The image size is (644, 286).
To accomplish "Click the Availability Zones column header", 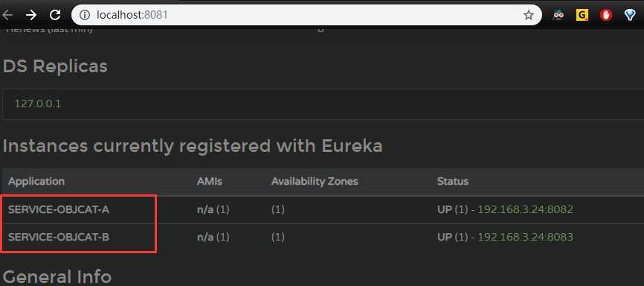I will click(315, 181).
